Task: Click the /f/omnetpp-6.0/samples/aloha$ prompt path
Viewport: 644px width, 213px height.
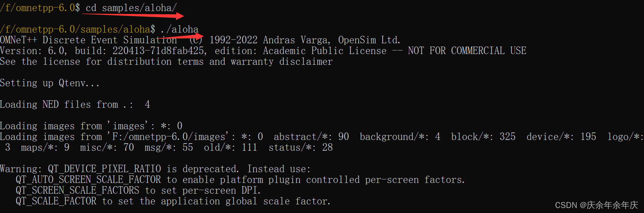Action: [x=77, y=29]
